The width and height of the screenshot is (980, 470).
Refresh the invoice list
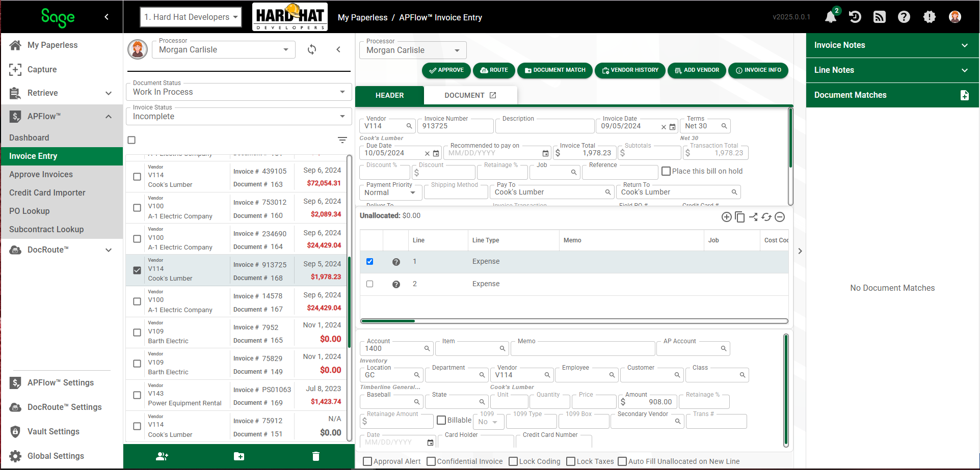click(312, 49)
